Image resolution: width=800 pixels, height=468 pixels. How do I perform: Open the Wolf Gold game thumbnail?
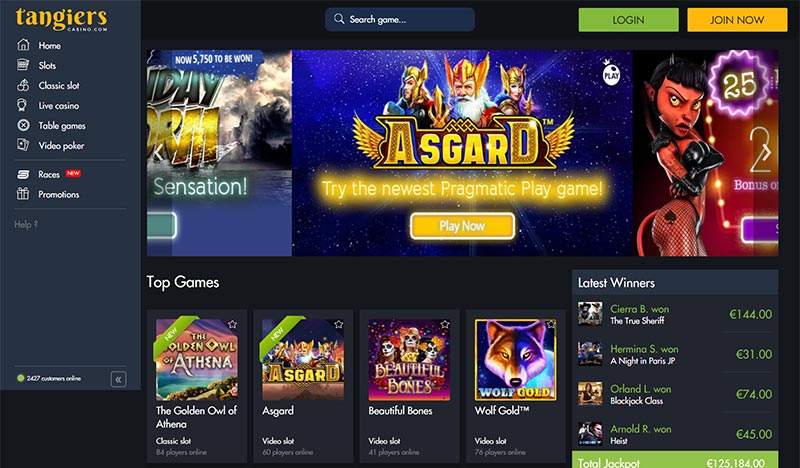(515, 359)
